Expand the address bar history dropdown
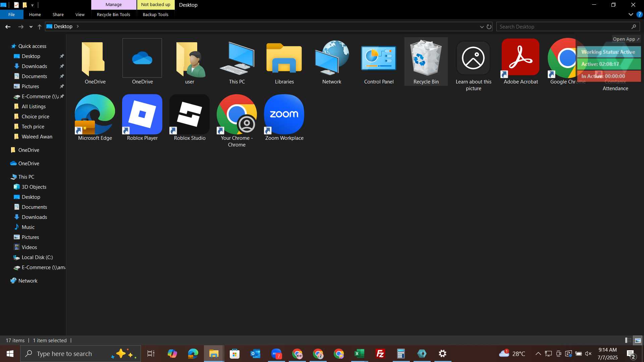Image resolution: width=644 pixels, height=362 pixels. 482,26
